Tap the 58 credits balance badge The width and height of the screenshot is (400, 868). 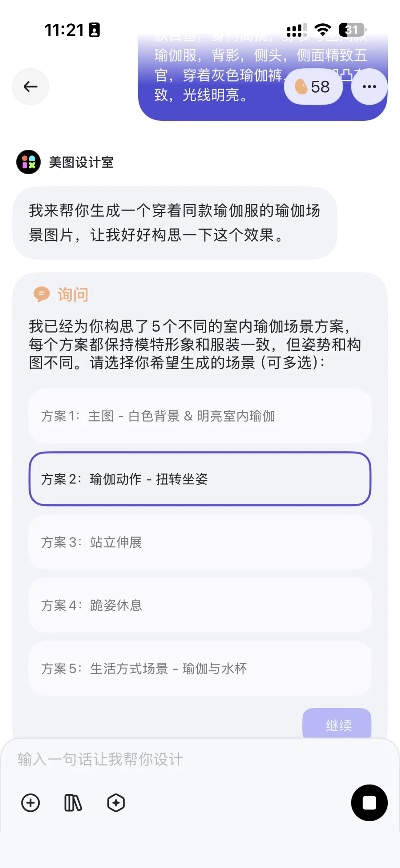click(x=313, y=87)
